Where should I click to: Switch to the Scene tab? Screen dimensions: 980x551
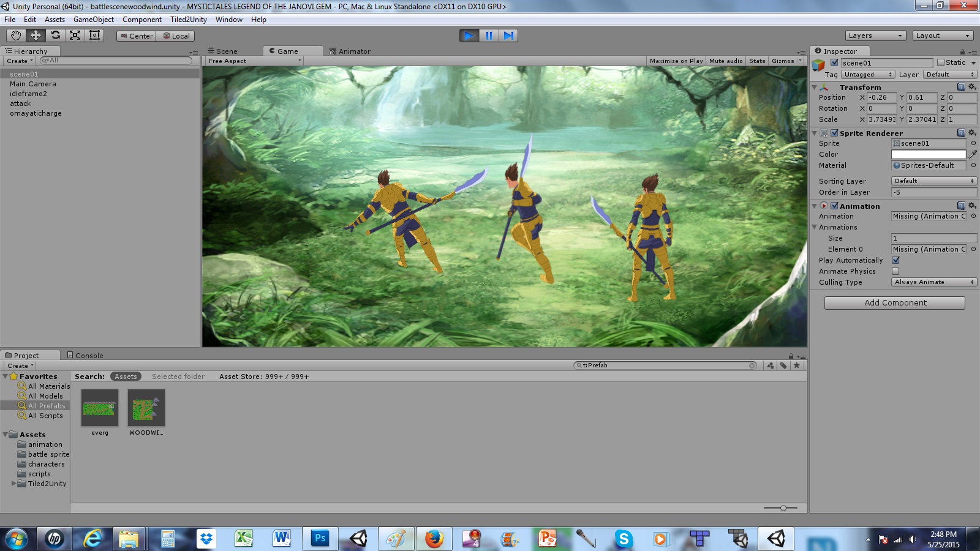223,51
